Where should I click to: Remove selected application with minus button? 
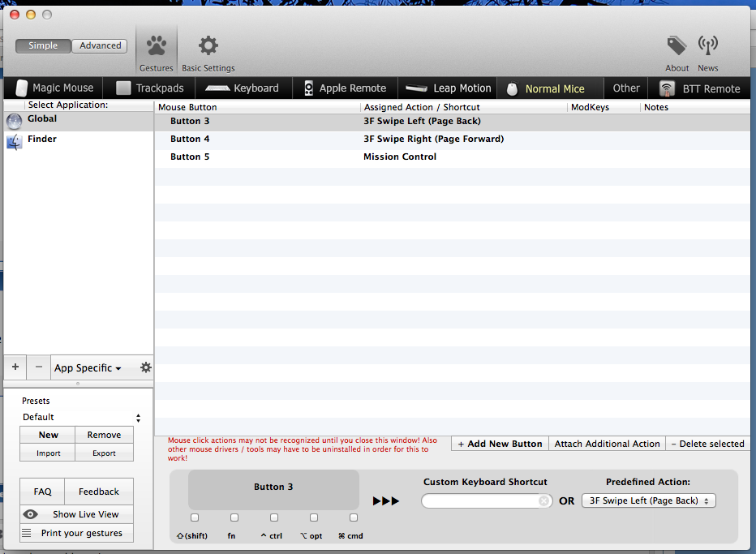39,367
